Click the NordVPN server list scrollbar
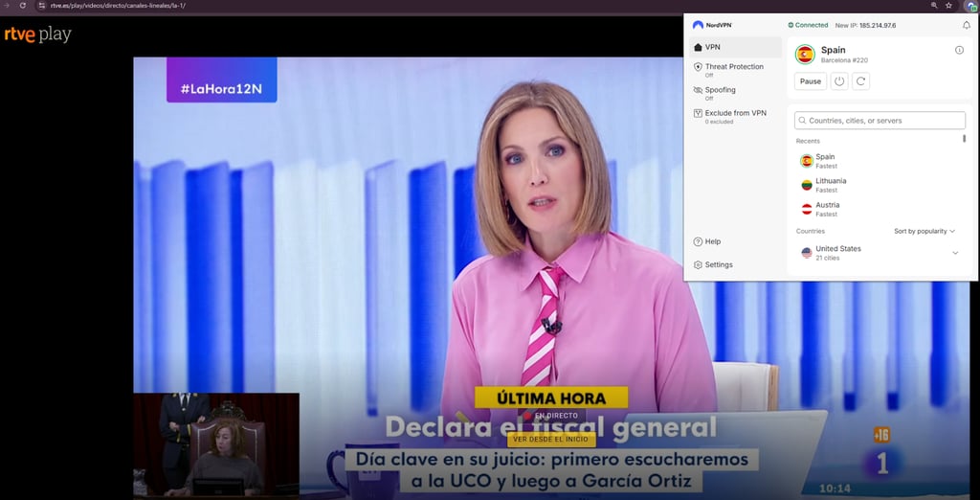The width and height of the screenshot is (980, 500). click(965, 139)
